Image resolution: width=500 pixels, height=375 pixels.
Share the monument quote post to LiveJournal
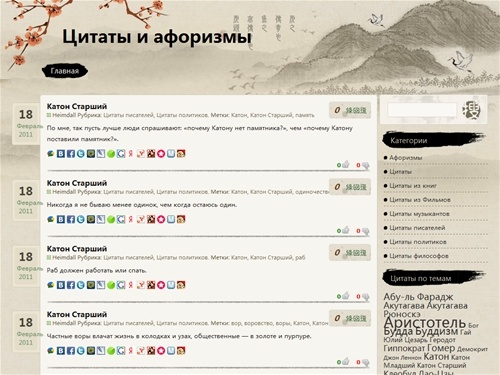pos(101,154)
